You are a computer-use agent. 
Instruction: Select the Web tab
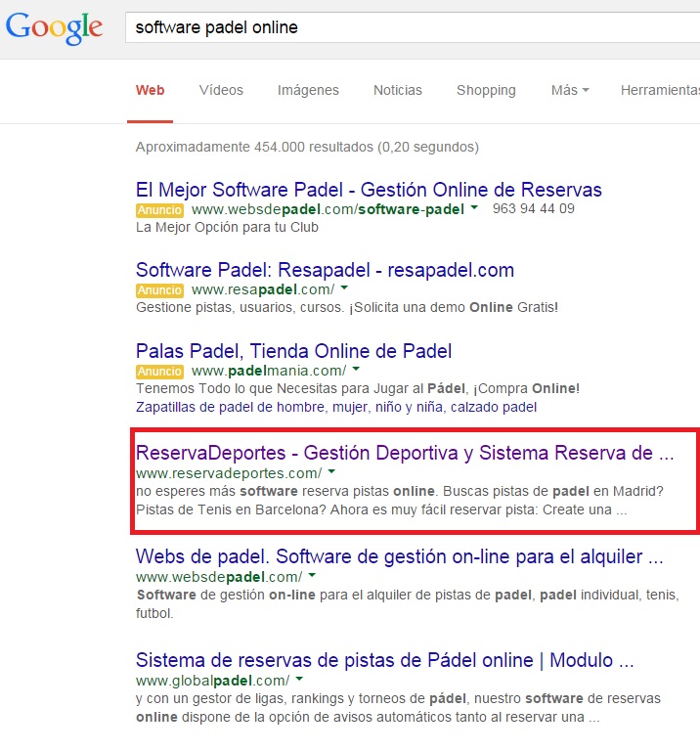pyautogui.click(x=150, y=90)
